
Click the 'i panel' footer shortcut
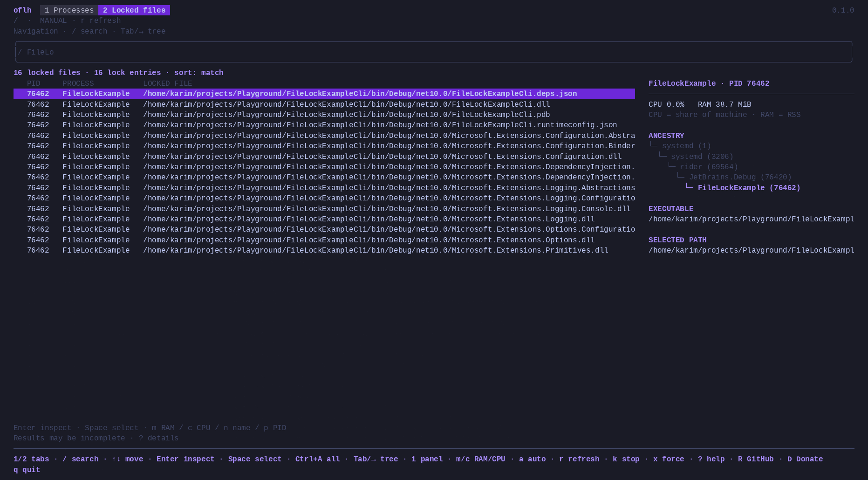(x=427, y=459)
